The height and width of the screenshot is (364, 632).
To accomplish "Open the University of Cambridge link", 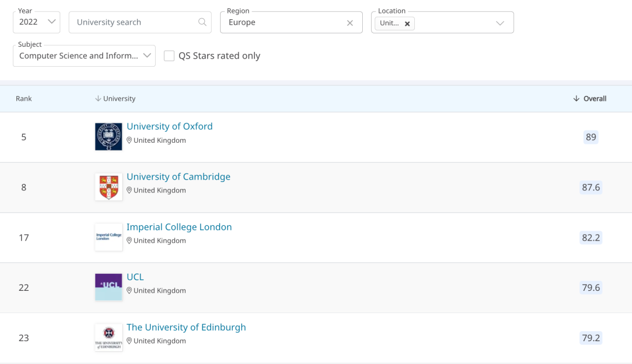I will 178,177.
